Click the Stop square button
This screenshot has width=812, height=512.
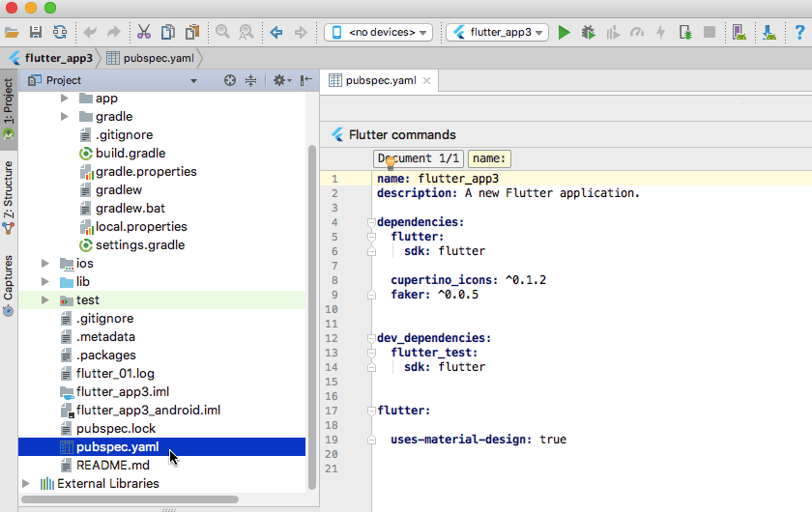tap(710, 33)
